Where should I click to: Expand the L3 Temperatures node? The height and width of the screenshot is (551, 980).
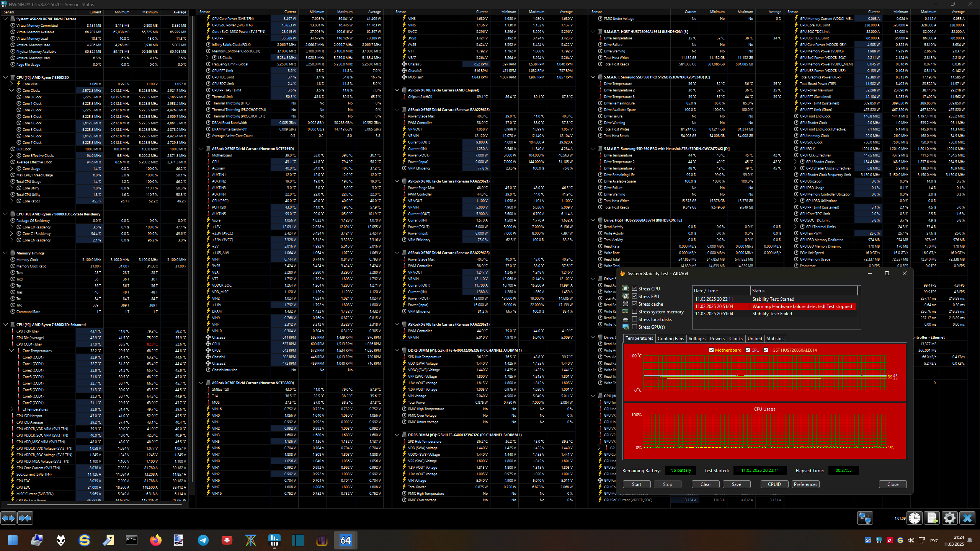click(11, 409)
